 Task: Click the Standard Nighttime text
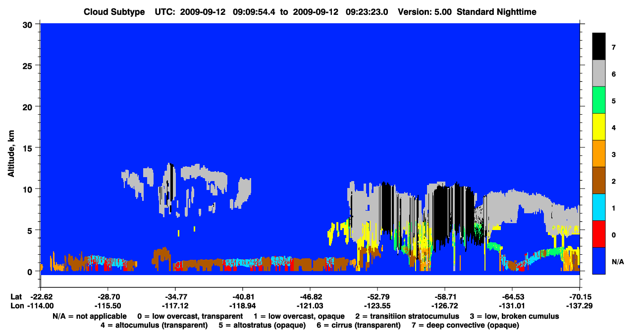pos(497,12)
